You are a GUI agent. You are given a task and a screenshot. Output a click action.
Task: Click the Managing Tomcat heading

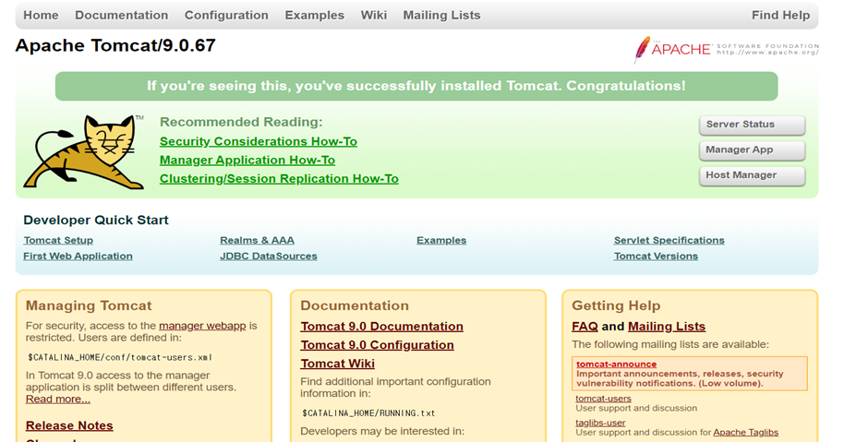[89, 306]
